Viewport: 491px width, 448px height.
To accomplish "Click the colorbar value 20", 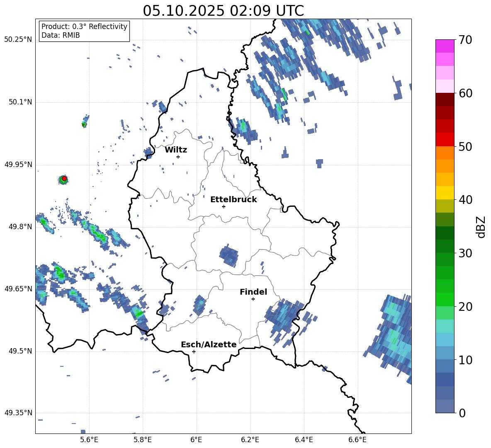I will tap(466, 307).
